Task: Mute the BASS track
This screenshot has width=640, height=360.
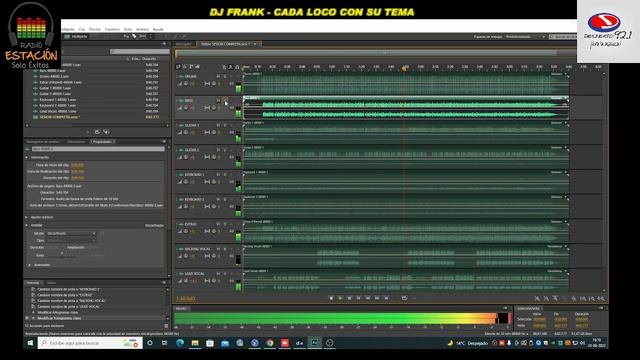Action: (218, 100)
